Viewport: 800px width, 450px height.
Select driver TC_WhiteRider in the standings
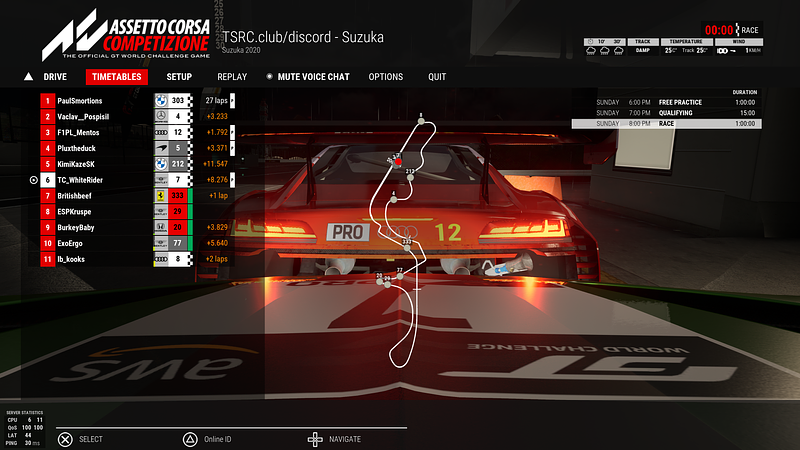80,180
